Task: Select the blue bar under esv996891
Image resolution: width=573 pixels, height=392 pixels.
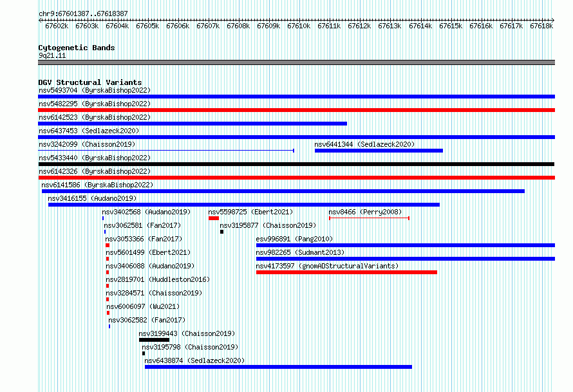Action: pos(406,245)
